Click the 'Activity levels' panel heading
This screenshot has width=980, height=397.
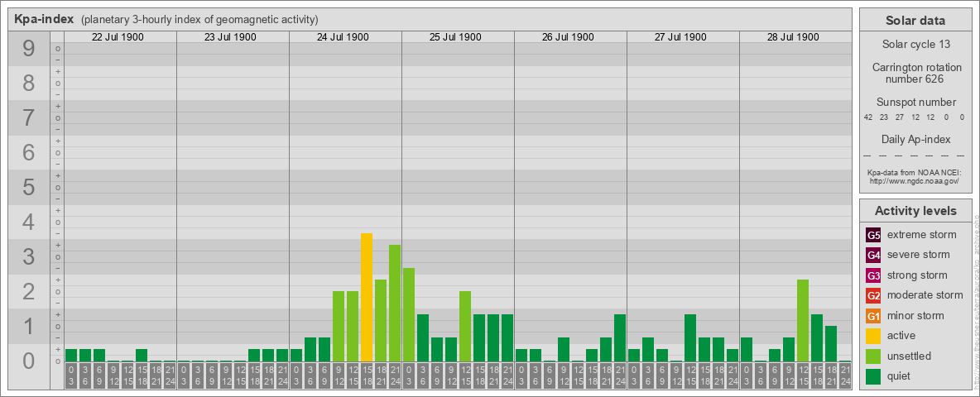[915, 211]
